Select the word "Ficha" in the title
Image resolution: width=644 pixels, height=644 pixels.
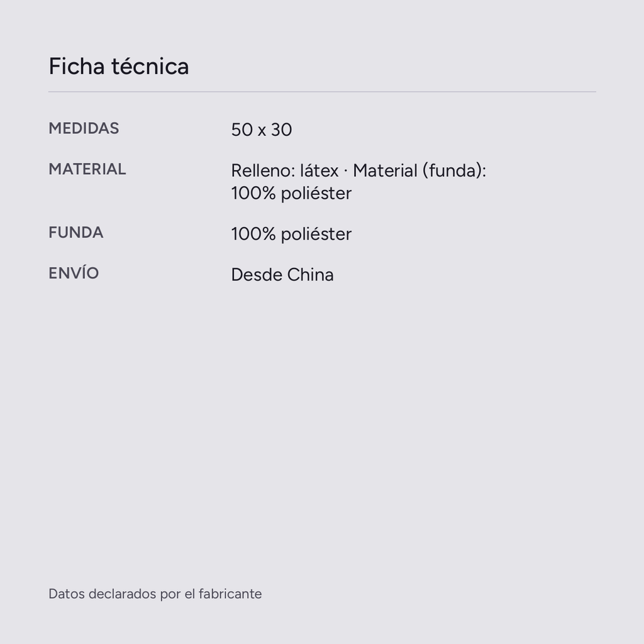pyautogui.click(x=77, y=66)
